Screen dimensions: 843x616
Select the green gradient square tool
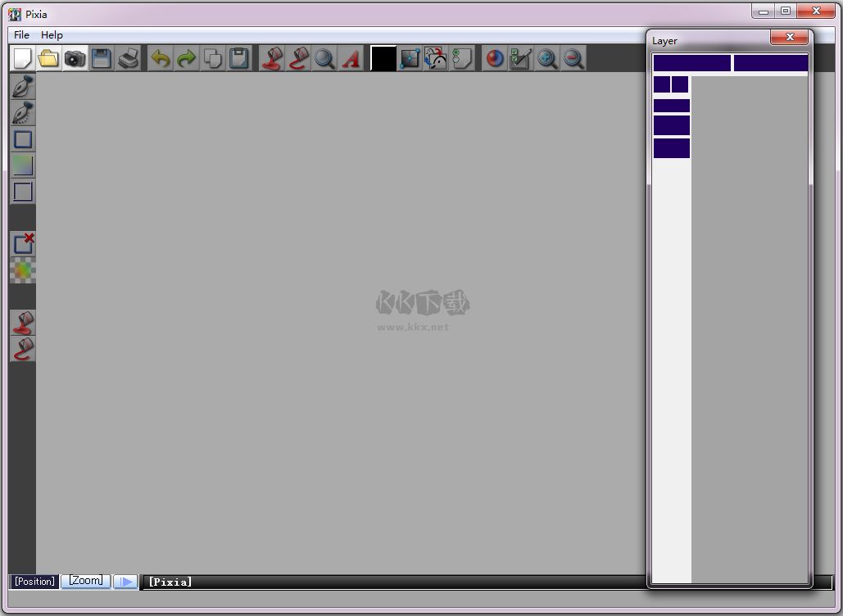pos(23,165)
